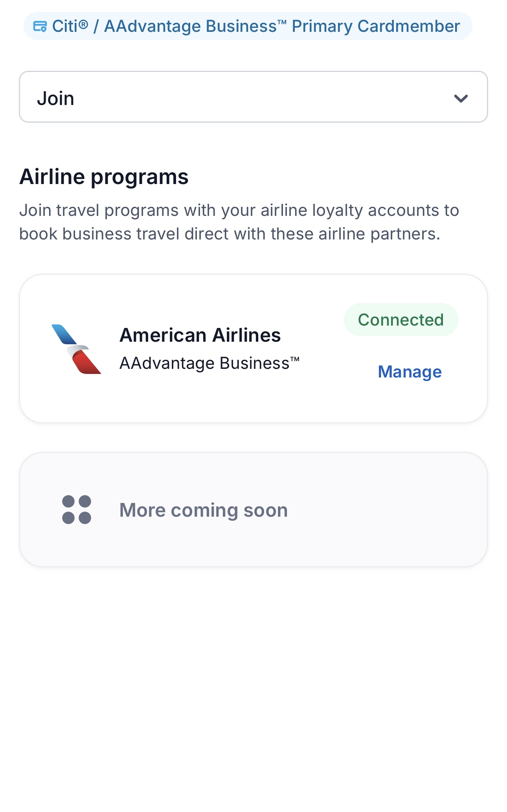This screenshot has height=812, width=507.
Task: Click the "AAdvantage Business™" subtitle
Action: click(x=209, y=363)
